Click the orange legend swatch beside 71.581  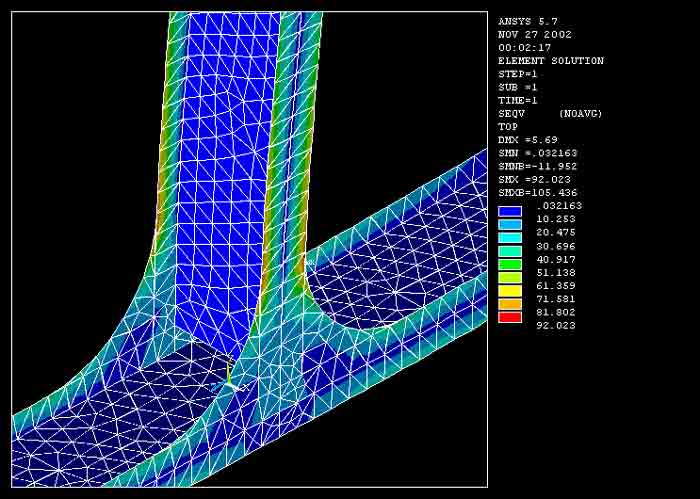[x=510, y=304]
